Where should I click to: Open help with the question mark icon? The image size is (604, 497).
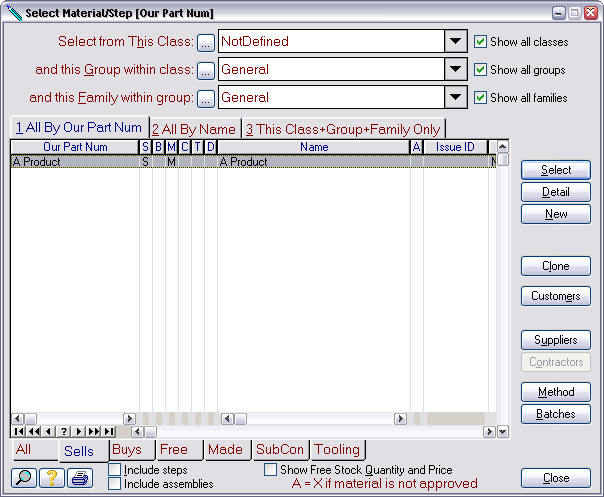pos(52,478)
